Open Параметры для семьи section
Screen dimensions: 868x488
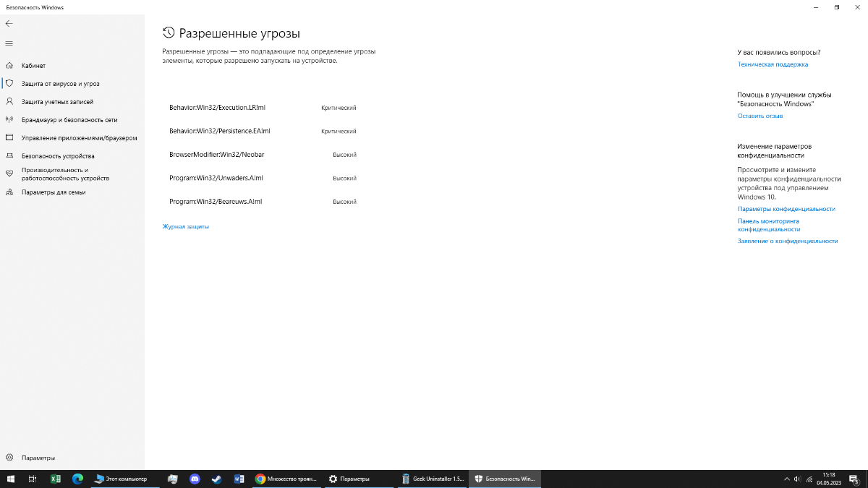72,192
